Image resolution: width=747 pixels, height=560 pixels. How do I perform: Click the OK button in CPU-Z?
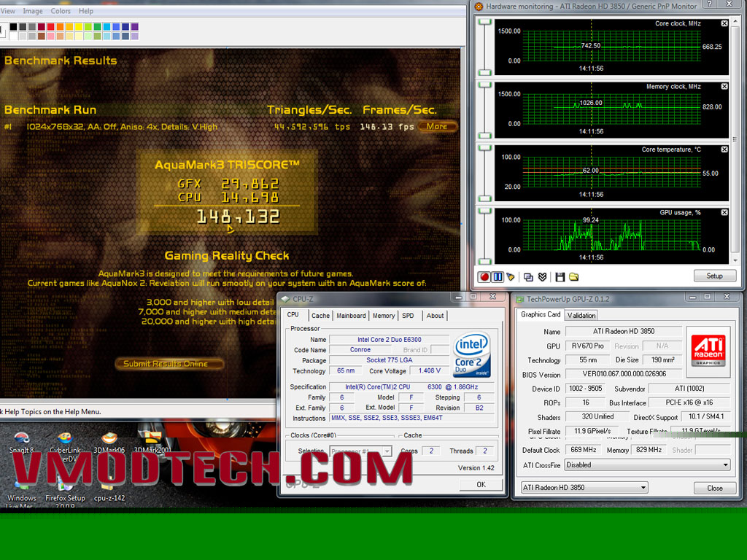(x=481, y=485)
